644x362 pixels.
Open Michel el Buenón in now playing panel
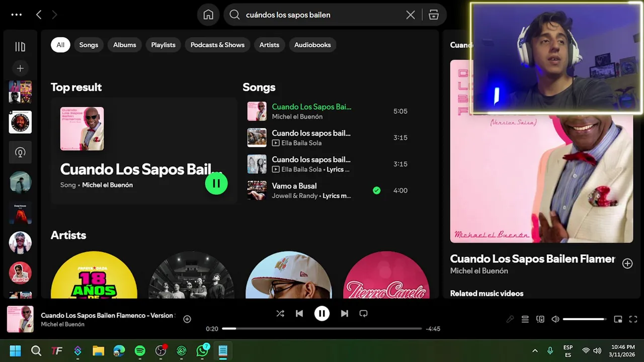coord(479,271)
